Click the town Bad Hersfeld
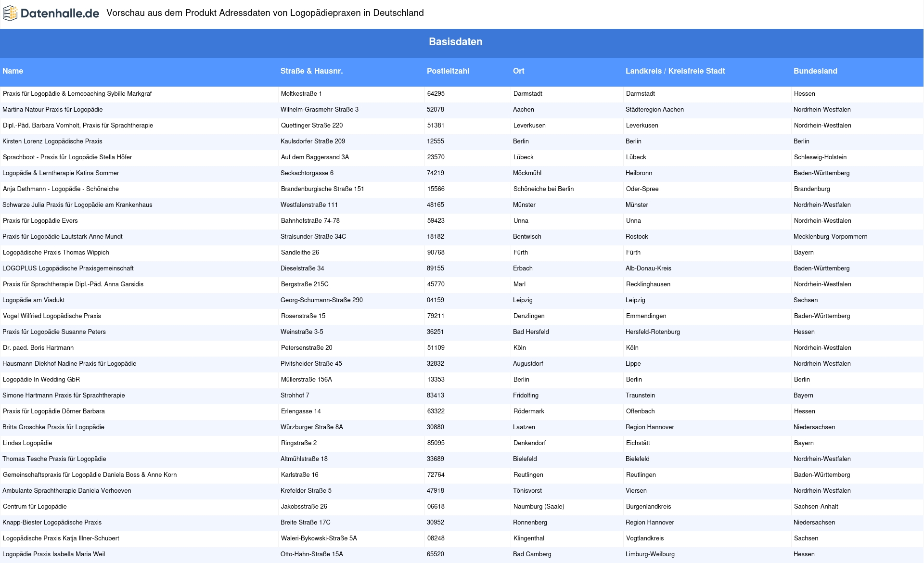The height and width of the screenshot is (563, 924). pyautogui.click(x=531, y=332)
